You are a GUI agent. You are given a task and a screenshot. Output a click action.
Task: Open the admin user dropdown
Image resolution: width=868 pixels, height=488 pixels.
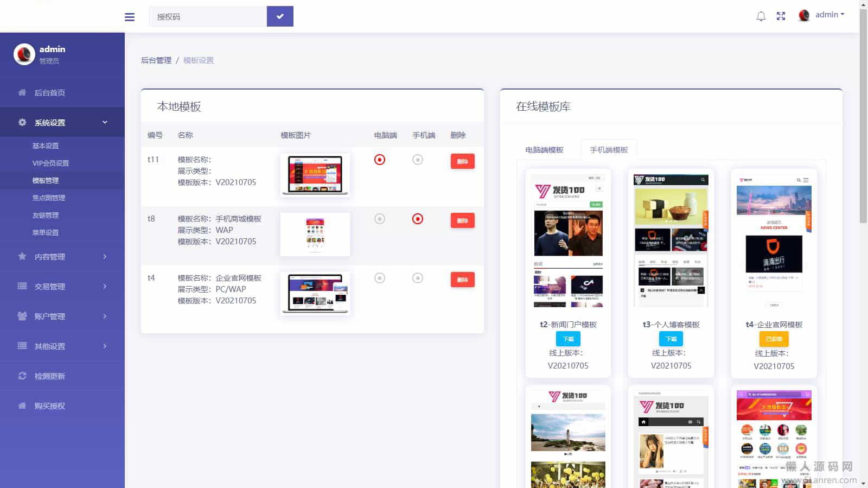822,15
